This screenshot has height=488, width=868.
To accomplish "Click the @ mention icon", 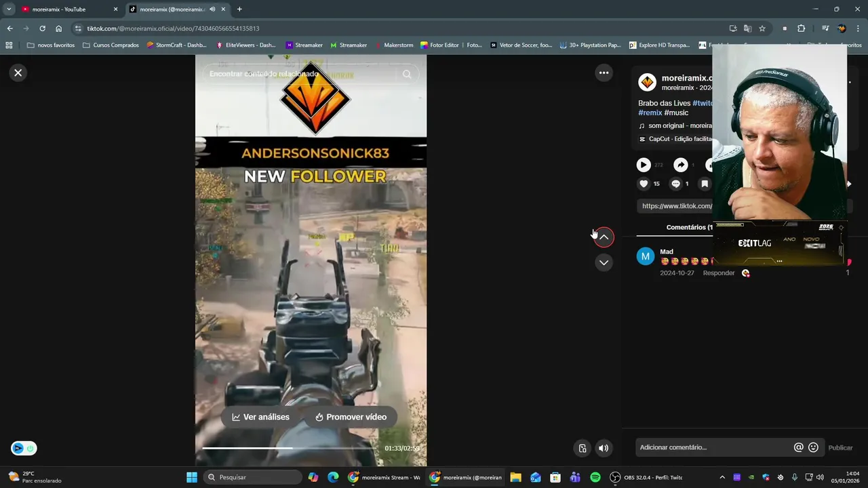I will click(798, 447).
